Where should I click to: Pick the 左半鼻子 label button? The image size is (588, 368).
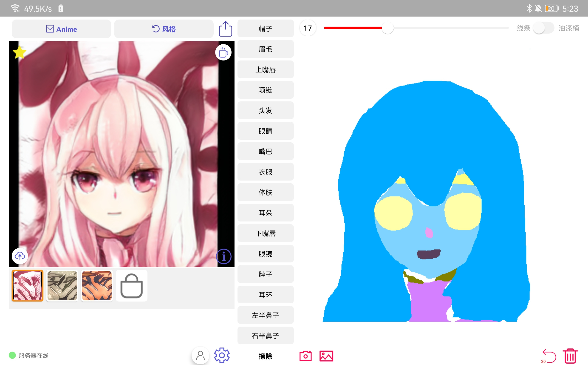pos(265,315)
